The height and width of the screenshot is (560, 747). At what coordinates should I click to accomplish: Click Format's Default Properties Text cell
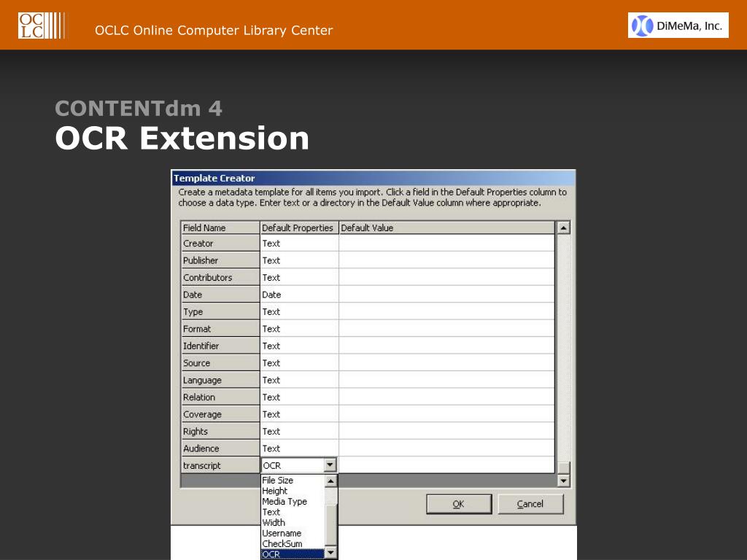pyautogui.click(x=299, y=329)
